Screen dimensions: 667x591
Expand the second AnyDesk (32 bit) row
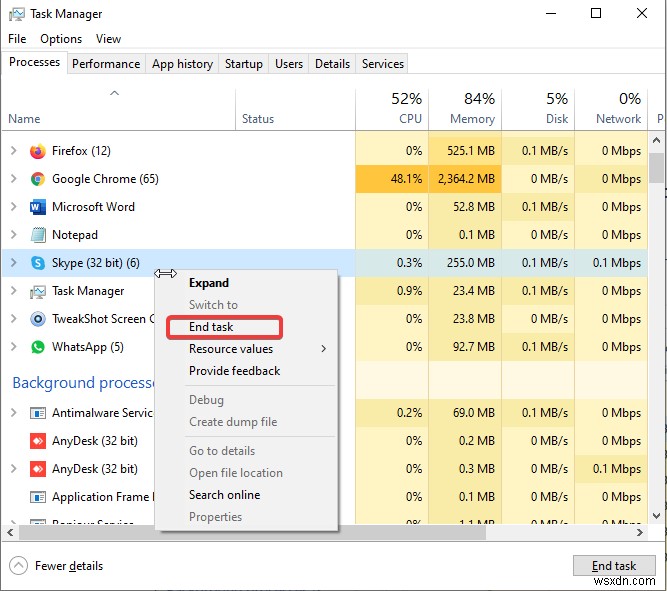point(13,469)
